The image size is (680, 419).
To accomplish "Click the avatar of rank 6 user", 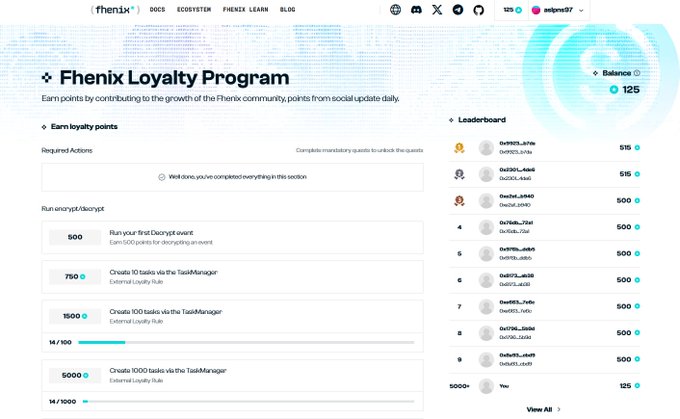I will point(486,280).
